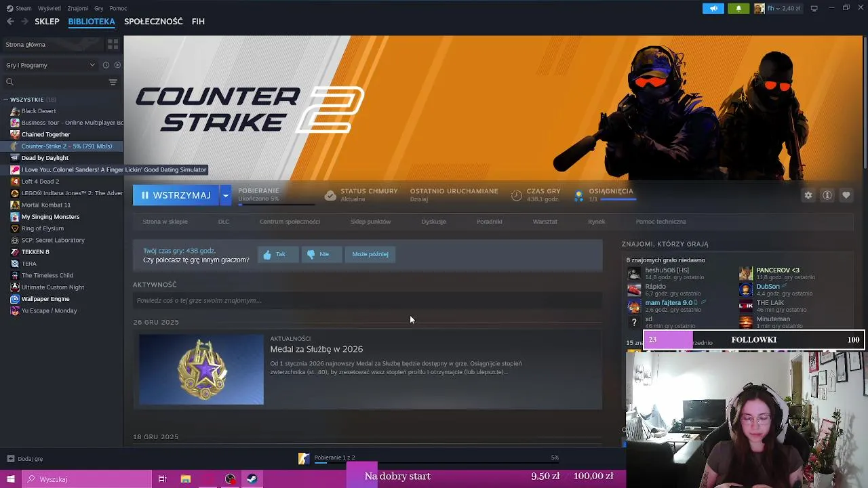Open Wyświetl menu

coord(50,8)
